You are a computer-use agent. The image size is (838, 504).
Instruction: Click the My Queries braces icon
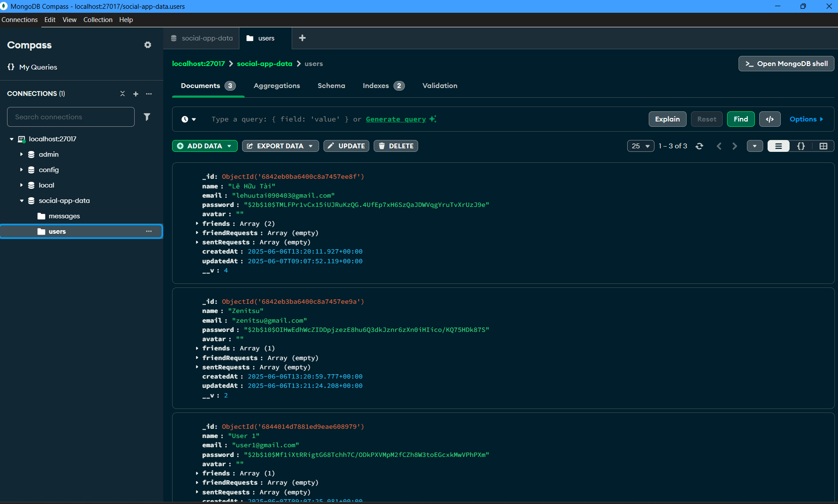pos(11,67)
